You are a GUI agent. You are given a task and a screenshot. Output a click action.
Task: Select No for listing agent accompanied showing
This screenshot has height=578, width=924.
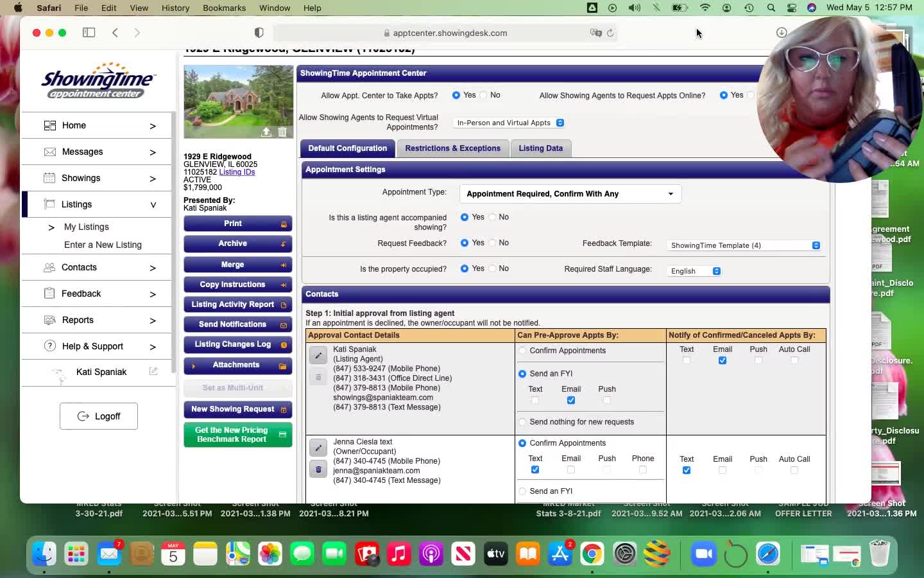pyautogui.click(x=492, y=217)
